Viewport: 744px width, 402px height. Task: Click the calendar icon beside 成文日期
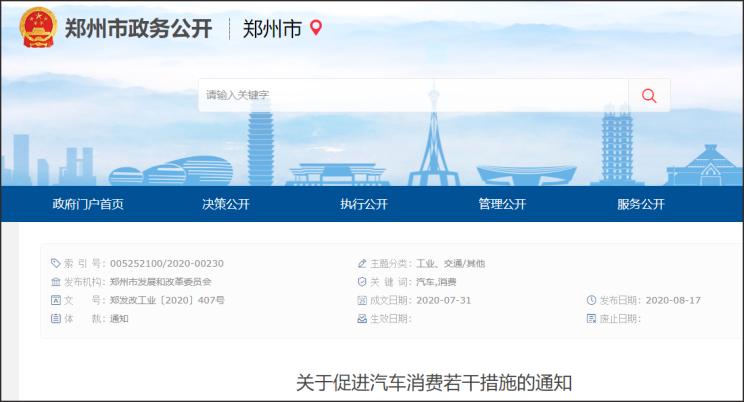click(x=362, y=300)
